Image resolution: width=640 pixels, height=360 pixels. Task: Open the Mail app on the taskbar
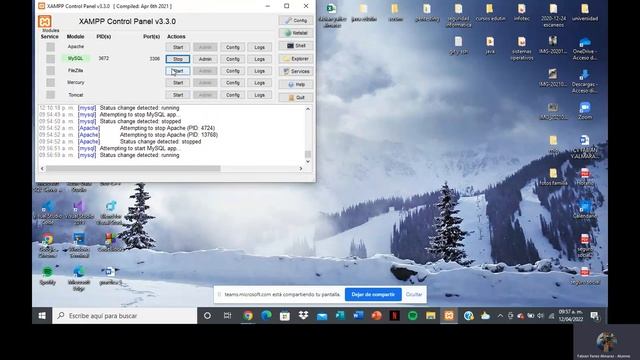point(322,316)
